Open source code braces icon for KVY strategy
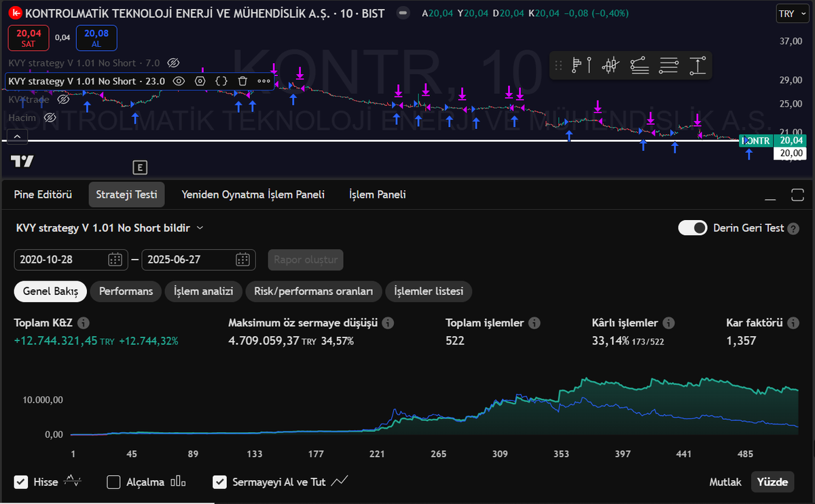The width and height of the screenshot is (815, 504). coord(221,81)
